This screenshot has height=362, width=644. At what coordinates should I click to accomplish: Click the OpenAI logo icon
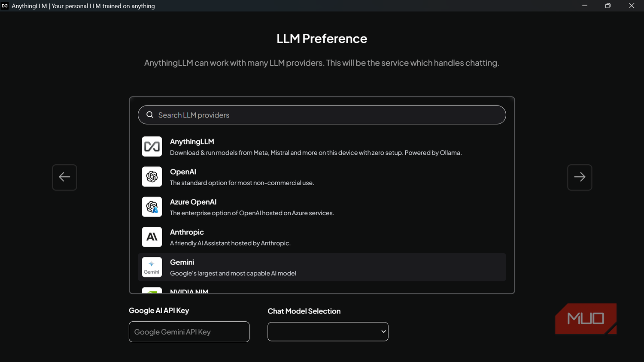[152, 177]
